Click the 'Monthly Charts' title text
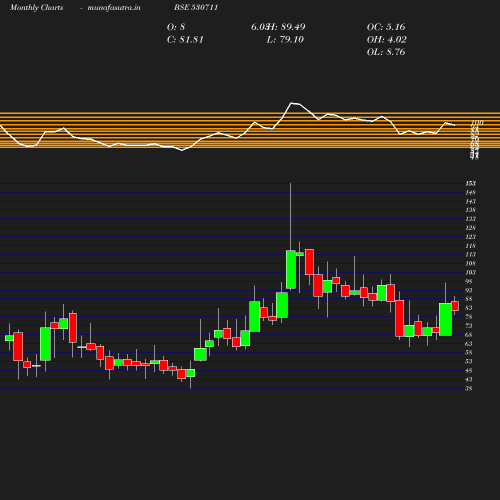Viewport: 500px width, 500px height. [36, 7]
